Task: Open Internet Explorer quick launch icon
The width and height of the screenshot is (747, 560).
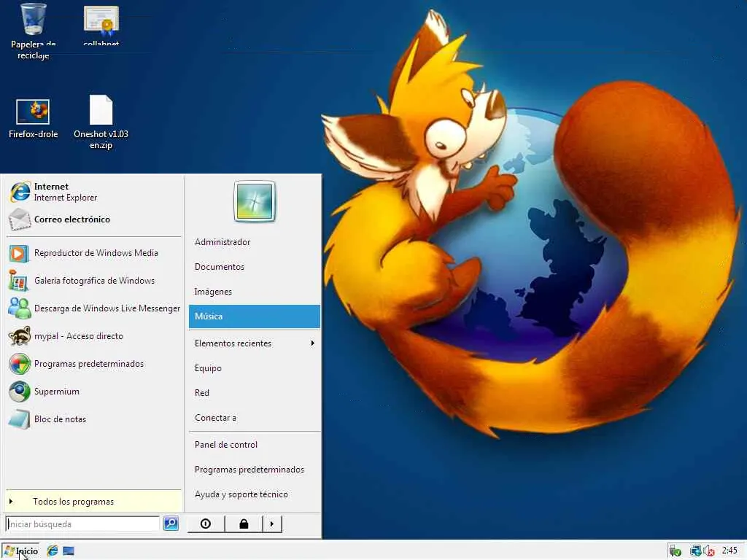Action: tap(53, 551)
